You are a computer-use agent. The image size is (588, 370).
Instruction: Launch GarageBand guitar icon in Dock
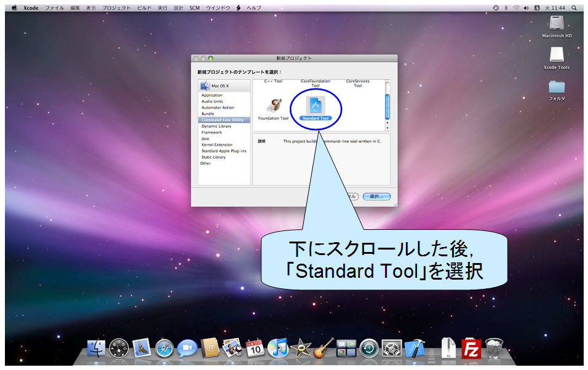coord(324,348)
